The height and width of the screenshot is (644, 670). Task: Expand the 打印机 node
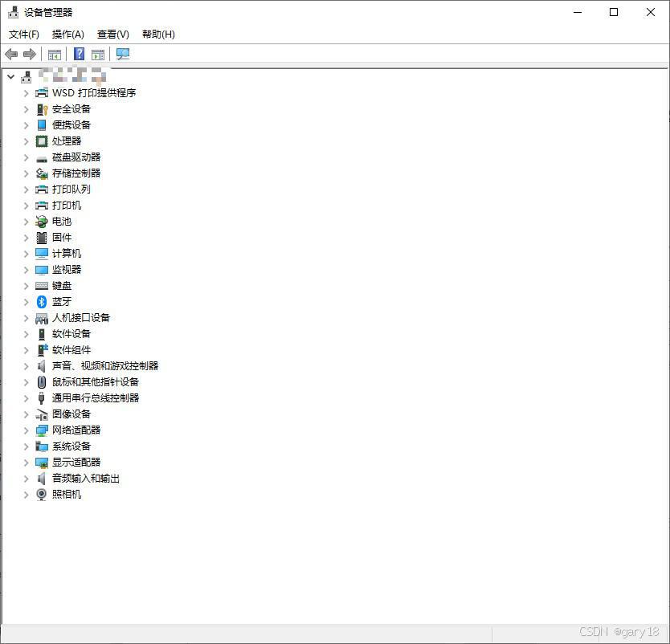point(26,206)
